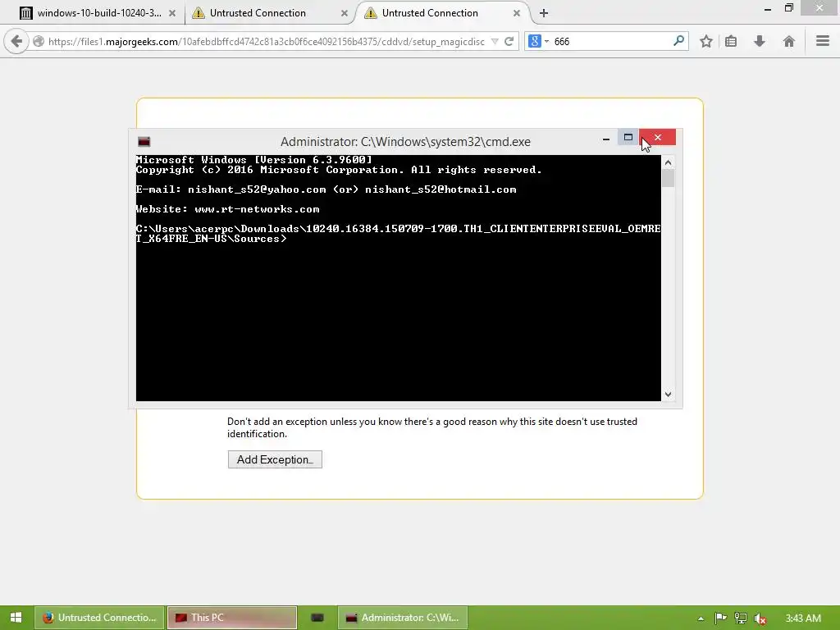Show hidden tray icons arrow
Viewport: 840px width, 630px height.
tap(701, 619)
